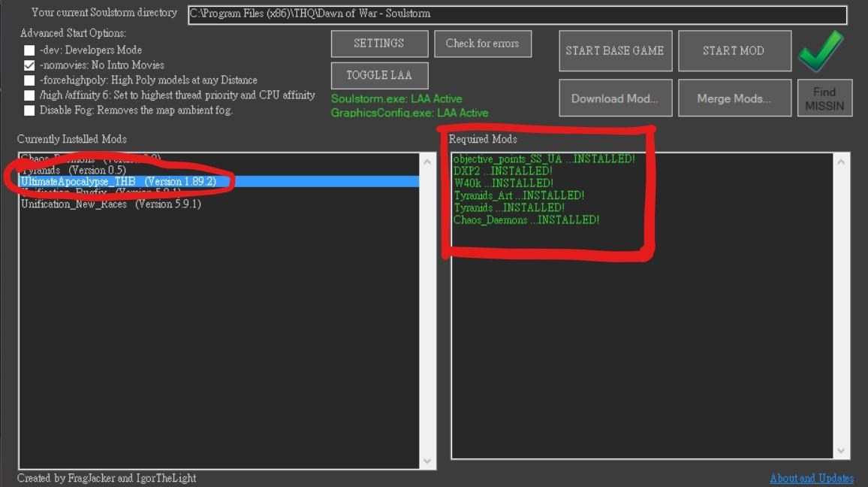Click Tyranids_Art ...INSTALLED! entry
The height and width of the screenshot is (487, 868).
click(x=519, y=195)
